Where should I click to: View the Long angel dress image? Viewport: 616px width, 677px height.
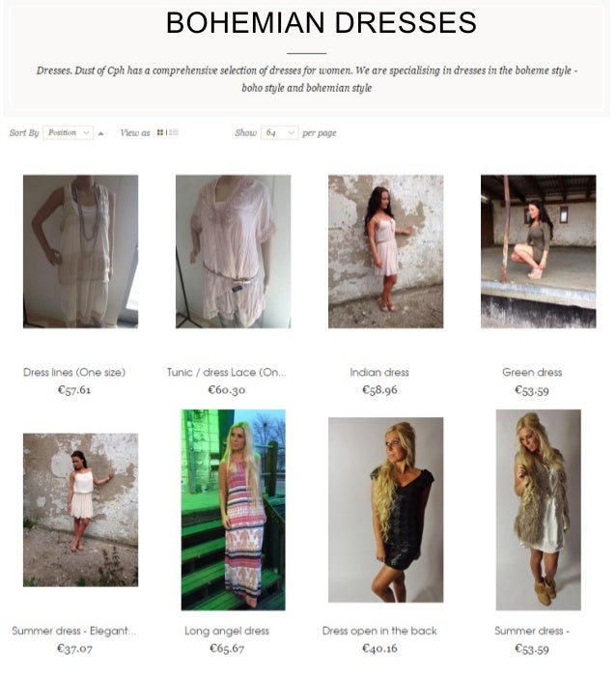click(x=233, y=510)
